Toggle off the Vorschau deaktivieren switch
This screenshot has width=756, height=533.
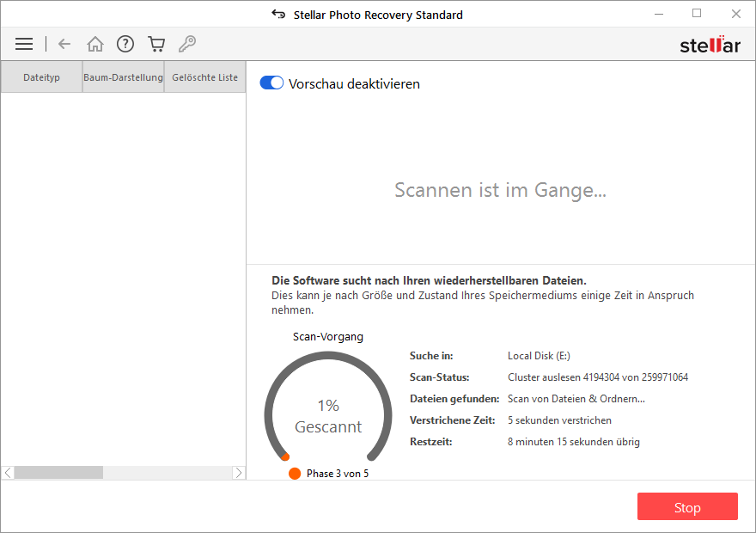271,83
